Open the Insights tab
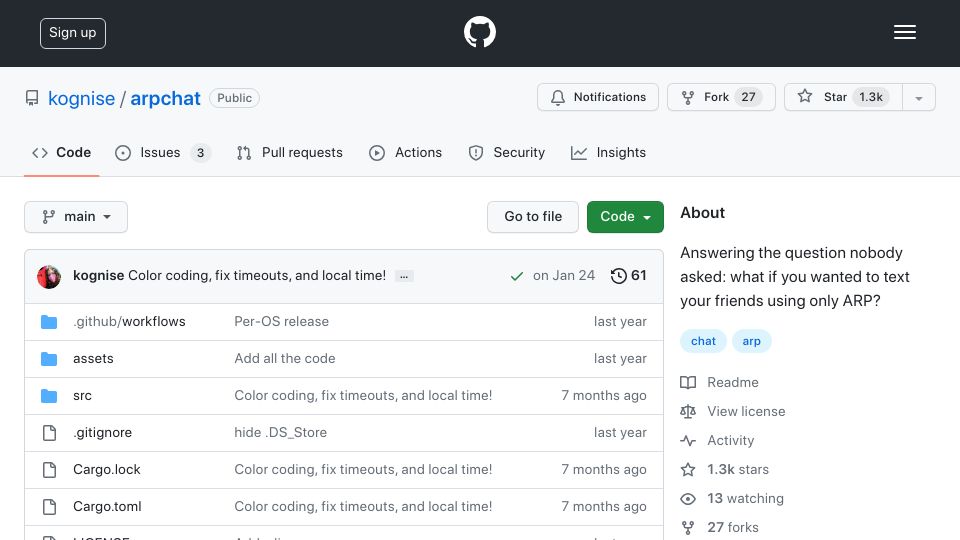Screen dimensions: 960x540 coord(608,152)
